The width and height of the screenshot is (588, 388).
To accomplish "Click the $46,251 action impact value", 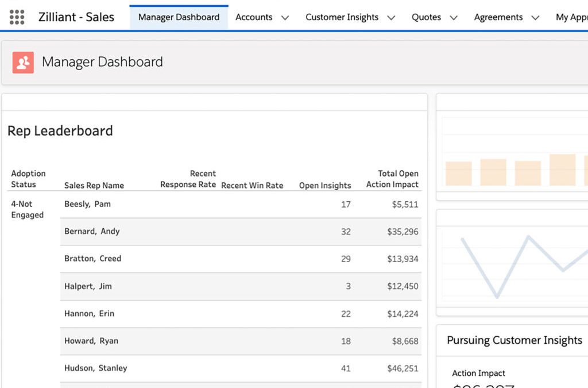I will [x=403, y=368].
